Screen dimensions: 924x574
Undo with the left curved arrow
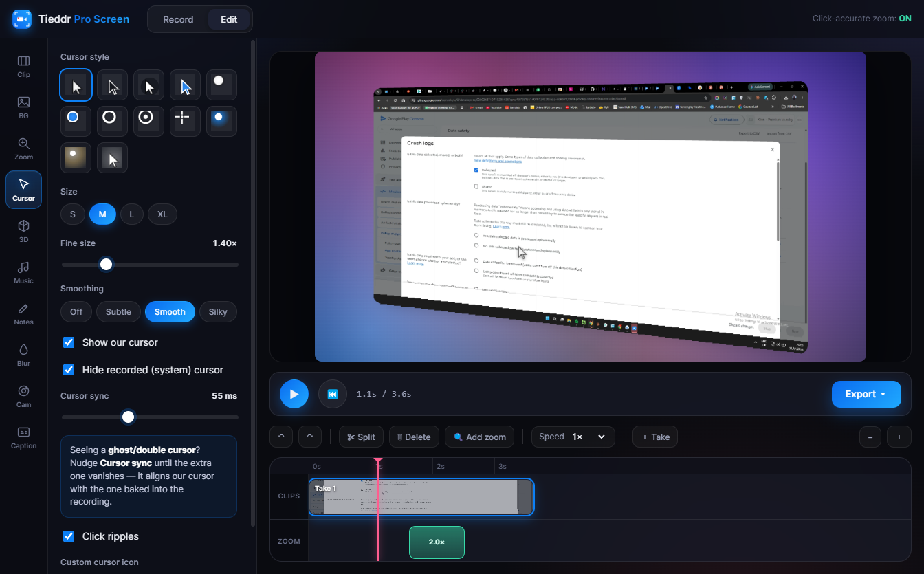(x=280, y=437)
